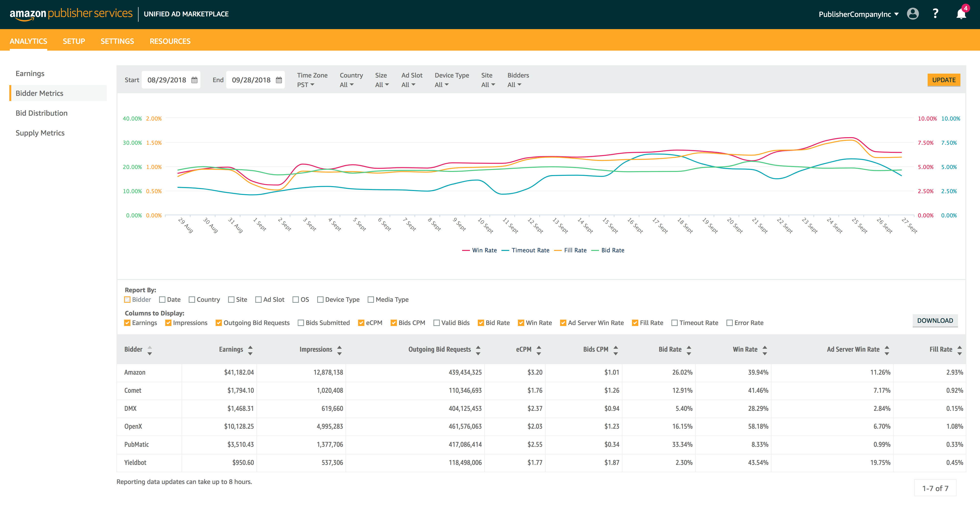The width and height of the screenshot is (980, 516).
Task: Enable the Valid Bids column checkbox
Action: [x=437, y=323]
